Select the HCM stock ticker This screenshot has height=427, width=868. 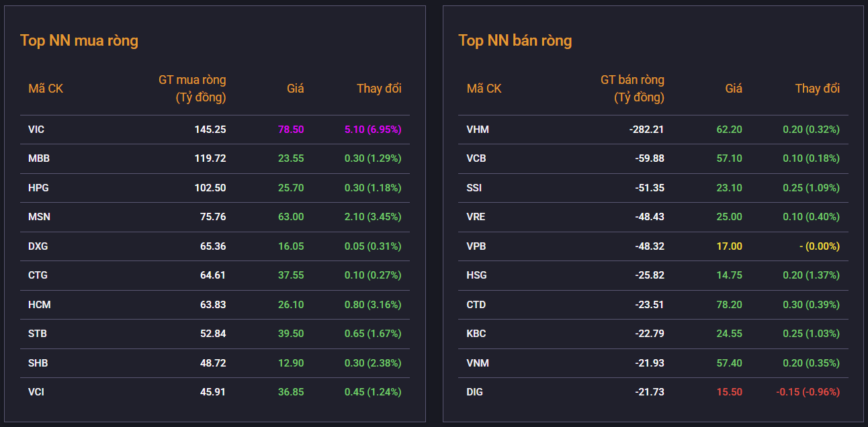[x=40, y=305]
